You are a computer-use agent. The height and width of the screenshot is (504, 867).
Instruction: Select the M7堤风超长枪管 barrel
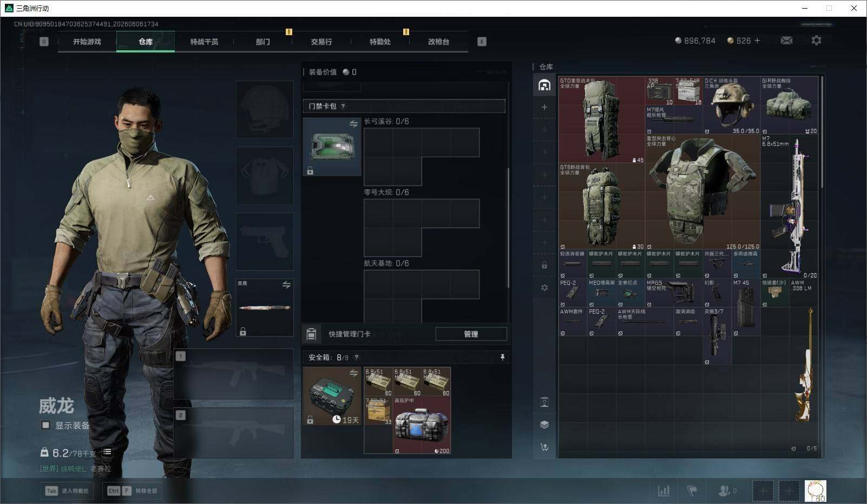(x=674, y=120)
